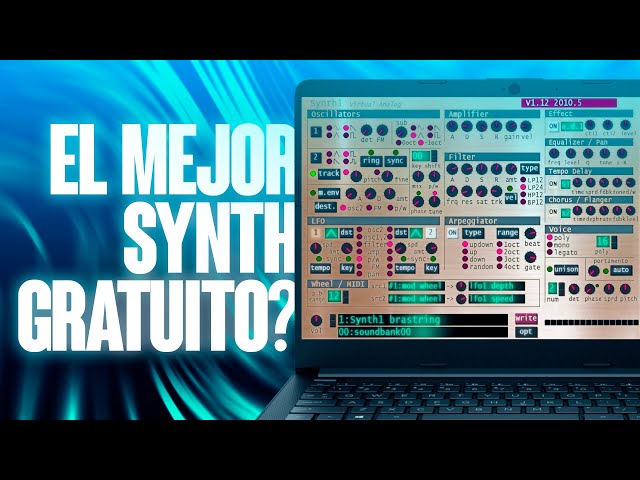The height and width of the screenshot is (480, 640).
Task: Toggle the Effect ON switch
Action: pos(553,126)
